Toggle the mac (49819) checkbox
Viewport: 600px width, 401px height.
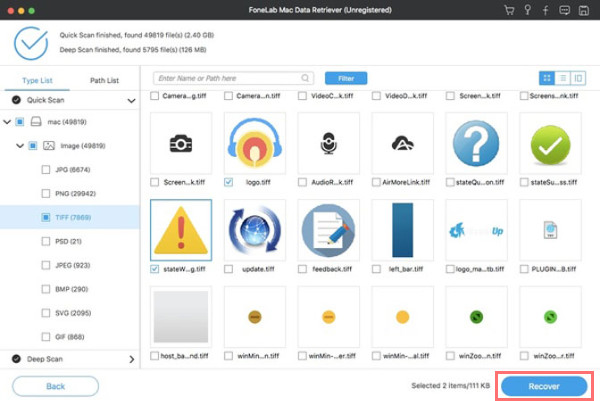pos(20,122)
